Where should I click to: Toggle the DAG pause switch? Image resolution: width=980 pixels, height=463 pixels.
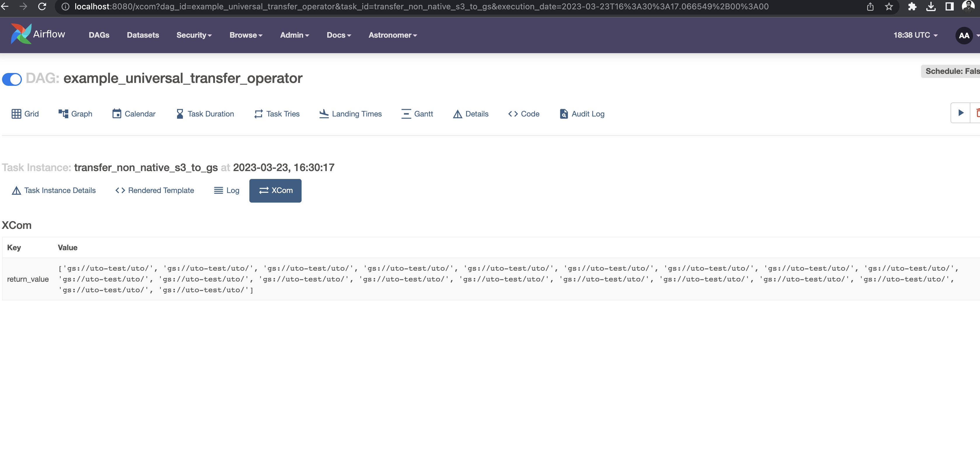pos(12,79)
